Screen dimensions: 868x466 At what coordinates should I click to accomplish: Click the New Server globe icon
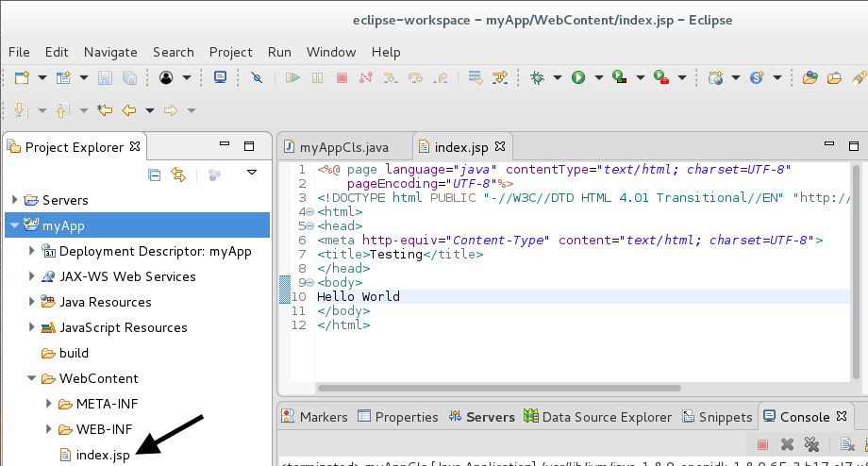715,77
